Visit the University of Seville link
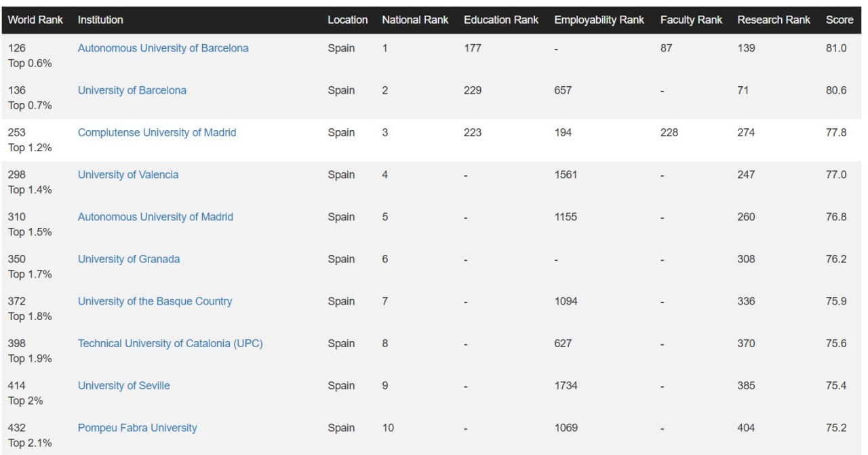 pyautogui.click(x=124, y=385)
